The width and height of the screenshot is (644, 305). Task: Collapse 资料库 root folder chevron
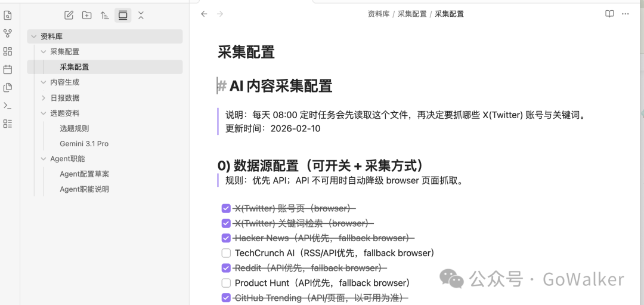coord(33,36)
